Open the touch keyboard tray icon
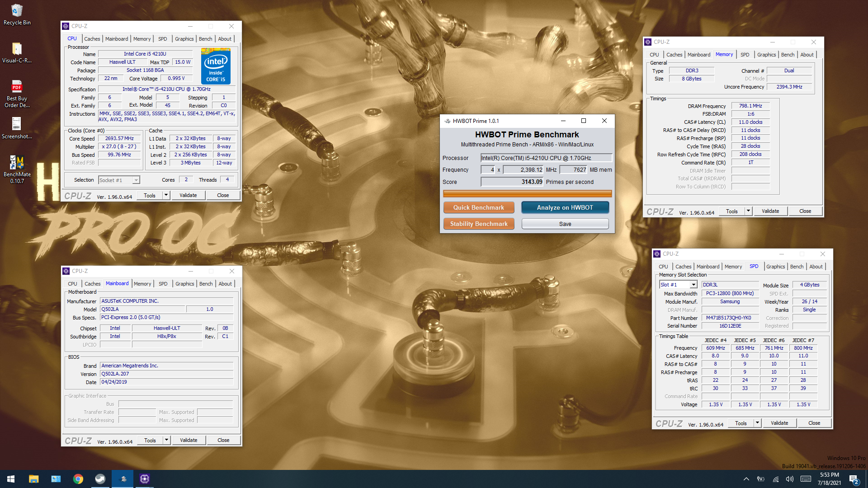Viewport: 868px width, 488px height. point(806,479)
